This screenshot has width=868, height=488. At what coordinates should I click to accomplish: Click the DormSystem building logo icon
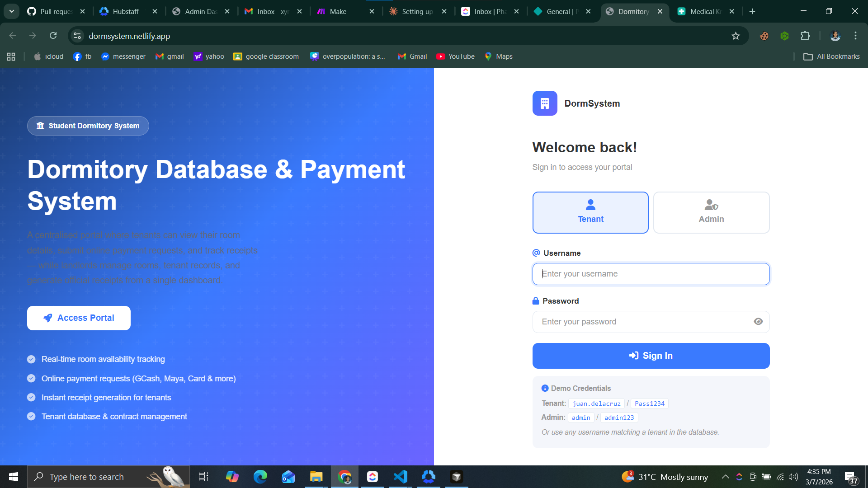(x=545, y=103)
